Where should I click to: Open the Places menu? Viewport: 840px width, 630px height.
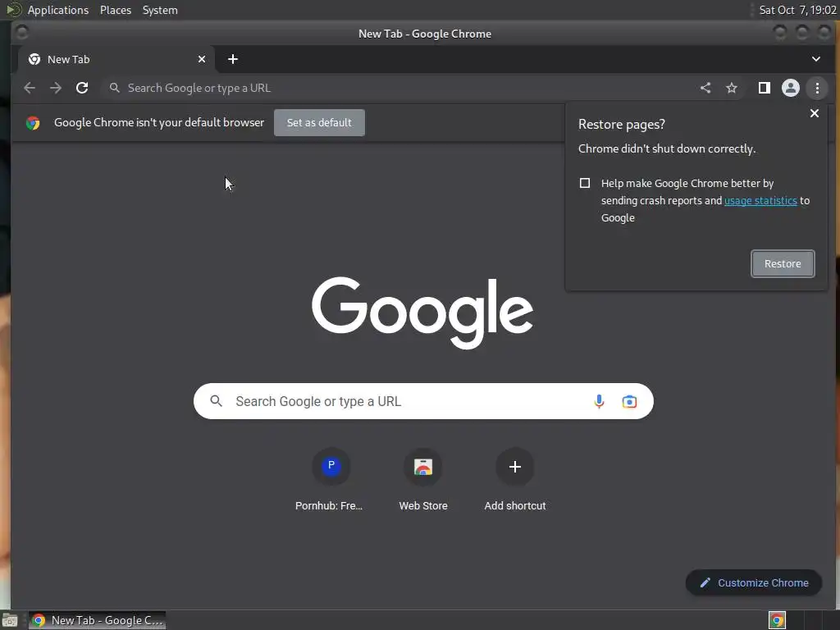coord(116,10)
